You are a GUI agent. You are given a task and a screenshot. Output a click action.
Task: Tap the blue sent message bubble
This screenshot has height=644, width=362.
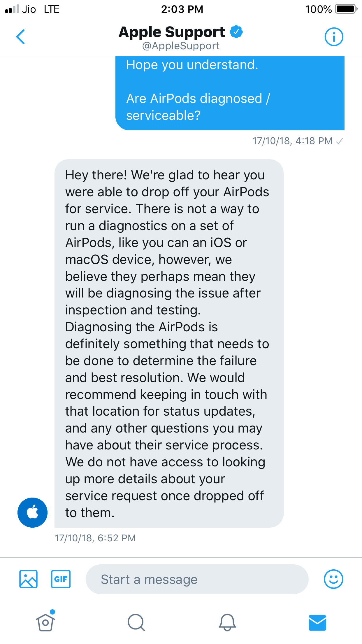(x=230, y=93)
